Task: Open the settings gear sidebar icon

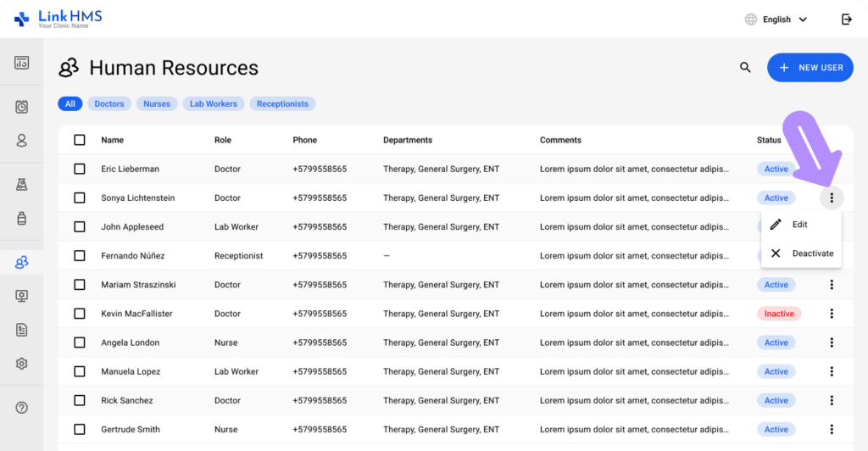Action: coord(21,364)
